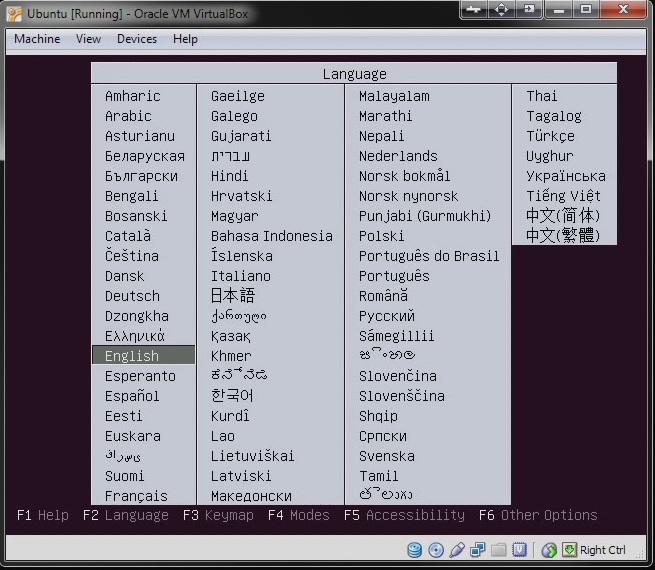Choose Gujarati language
The width and height of the screenshot is (655, 570).
241,136
